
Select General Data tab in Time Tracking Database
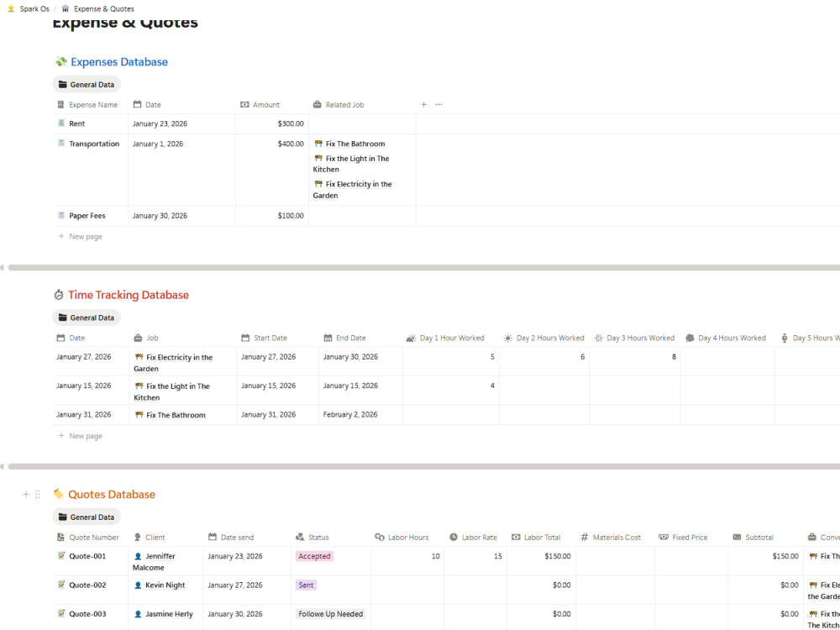pyautogui.click(x=87, y=318)
